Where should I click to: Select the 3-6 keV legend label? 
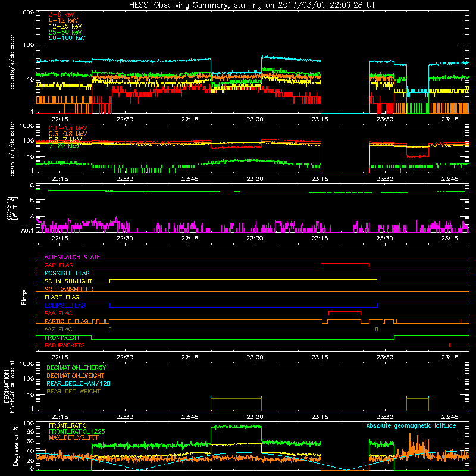(x=62, y=14)
